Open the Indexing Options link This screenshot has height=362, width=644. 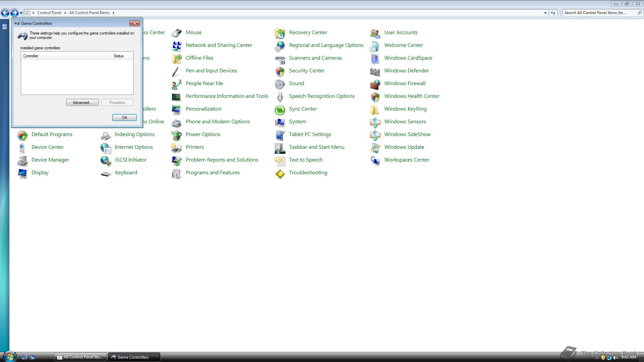coord(135,134)
